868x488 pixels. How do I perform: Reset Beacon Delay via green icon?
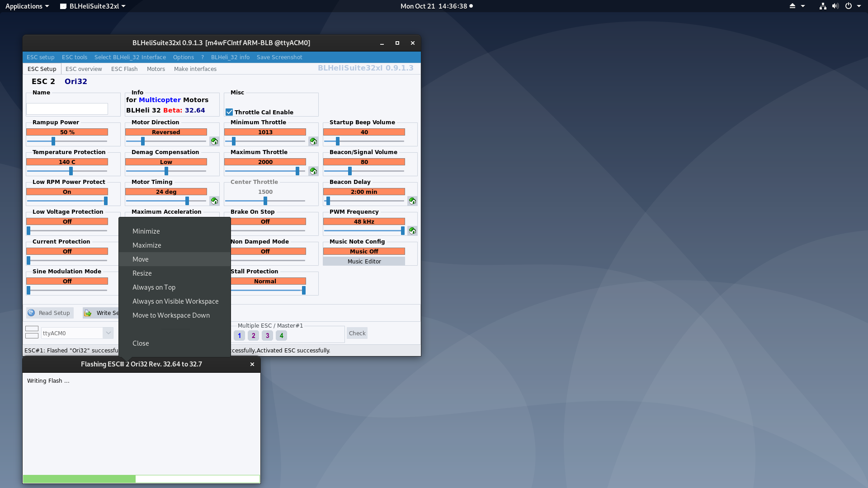pos(412,201)
